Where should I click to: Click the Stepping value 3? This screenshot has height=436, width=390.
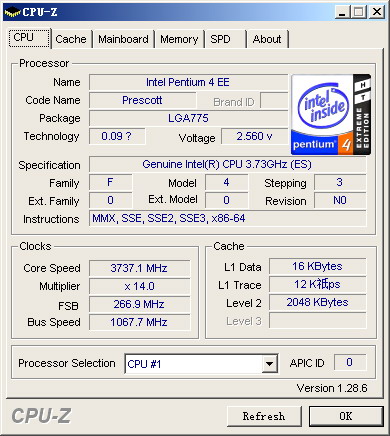pos(340,182)
